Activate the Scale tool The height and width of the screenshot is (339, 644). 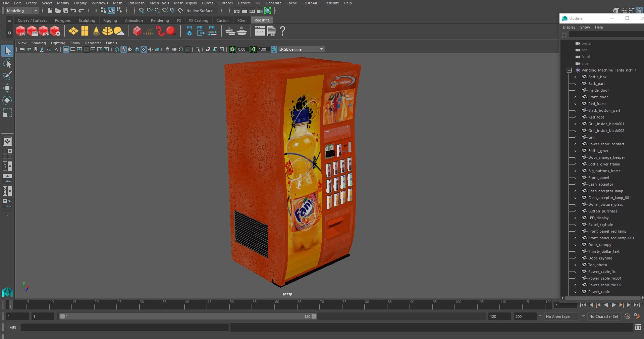(7, 112)
